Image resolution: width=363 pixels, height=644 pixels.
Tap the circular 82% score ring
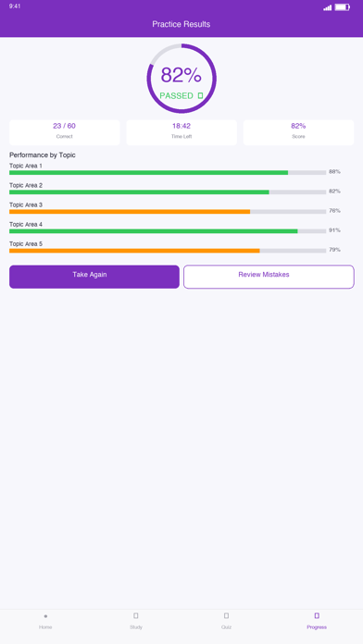[181, 79]
